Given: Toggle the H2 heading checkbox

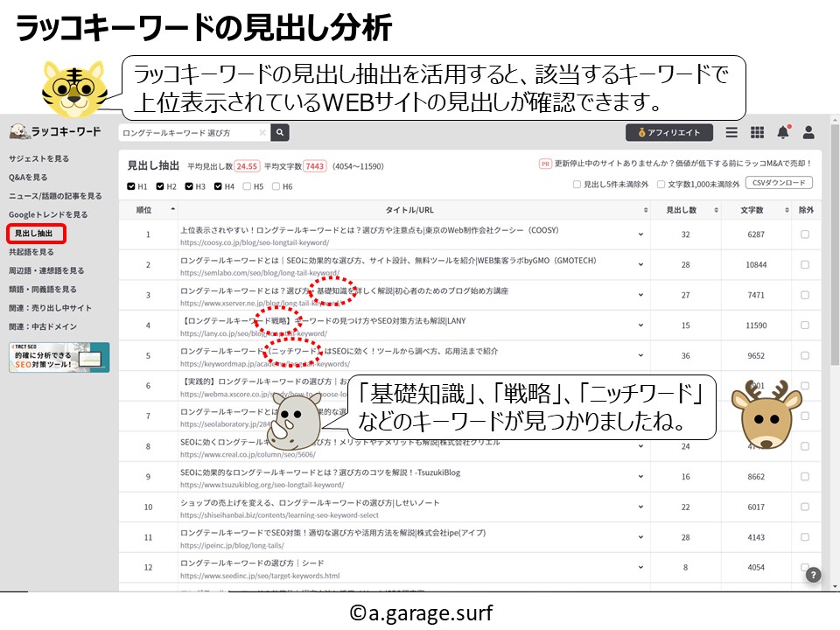Looking at the screenshot, I should (x=160, y=186).
